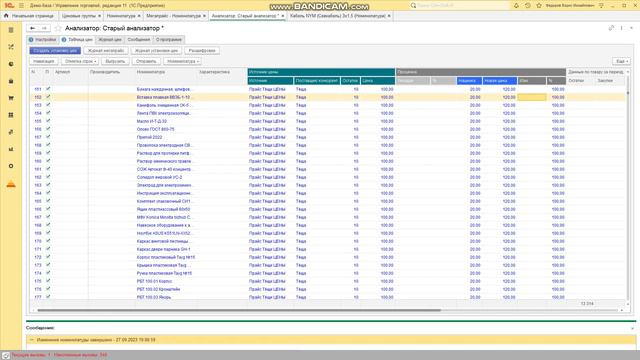
Task: Open the 'Ещё' dropdown menu
Action: pos(621,61)
